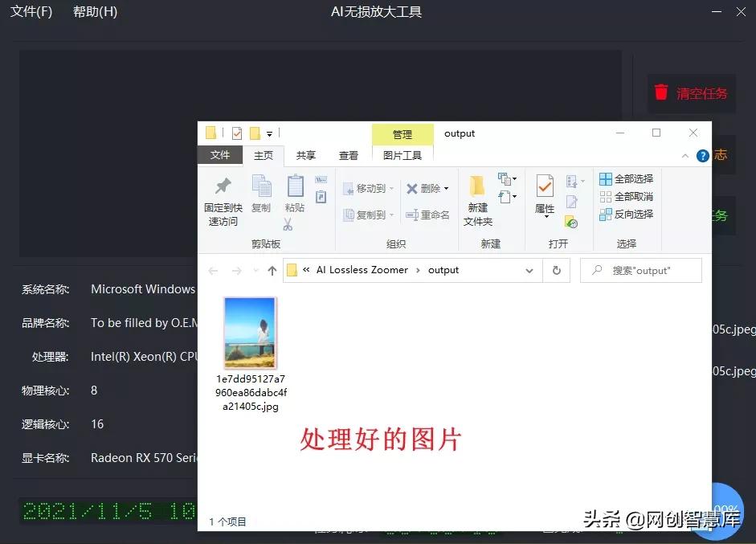Click the 清空任务 button

[692, 93]
